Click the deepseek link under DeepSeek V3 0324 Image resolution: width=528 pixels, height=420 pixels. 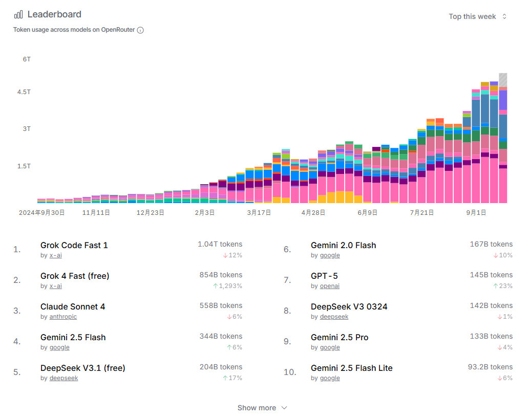tap(334, 317)
